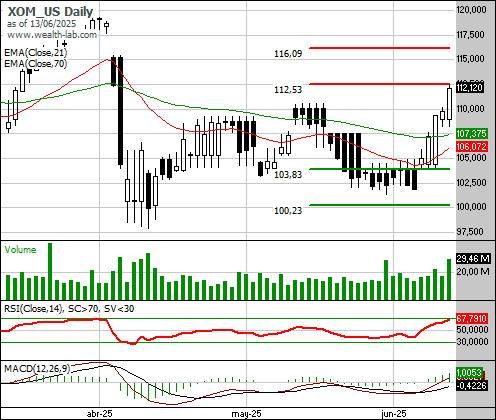Select the MACD(12,26,9) indicator label
This screenshot has width=496, height=420.
point(37,369)
